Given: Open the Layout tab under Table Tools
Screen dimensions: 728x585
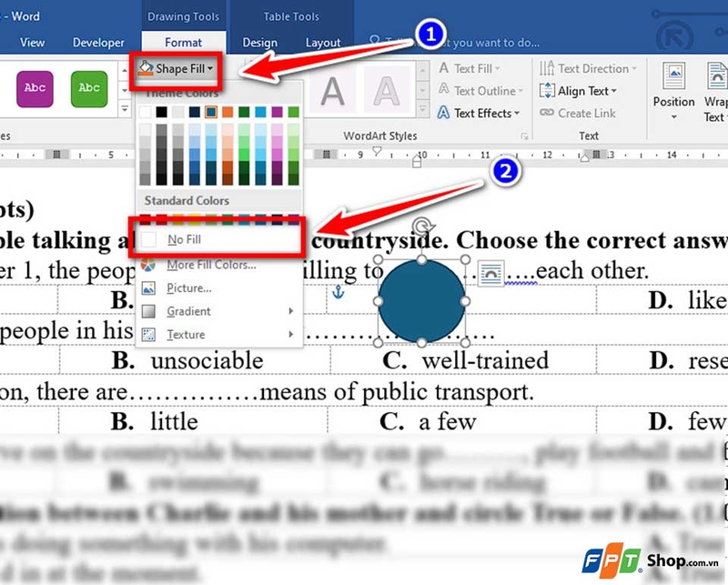Looking at the screenshot, I should click(x=323, y=43).
